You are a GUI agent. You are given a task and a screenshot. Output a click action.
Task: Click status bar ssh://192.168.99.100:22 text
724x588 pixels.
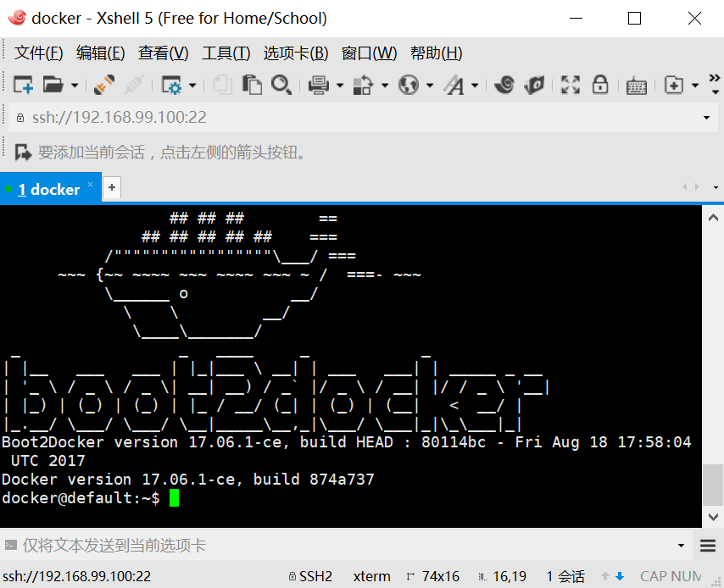76,576
